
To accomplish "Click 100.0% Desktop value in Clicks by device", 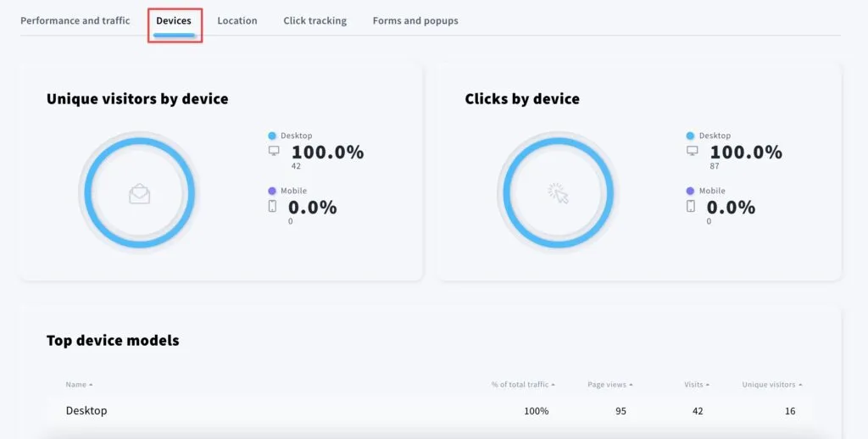I will 746,153.
